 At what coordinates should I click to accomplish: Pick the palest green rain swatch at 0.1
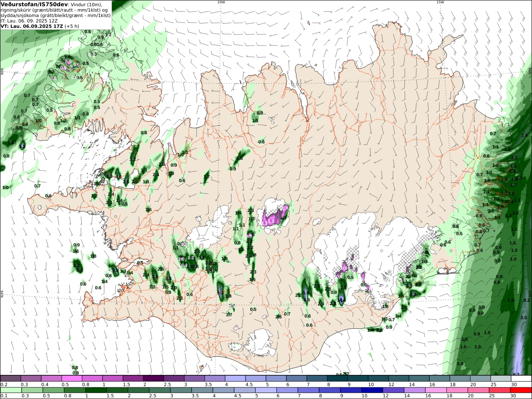coord(11,390)
